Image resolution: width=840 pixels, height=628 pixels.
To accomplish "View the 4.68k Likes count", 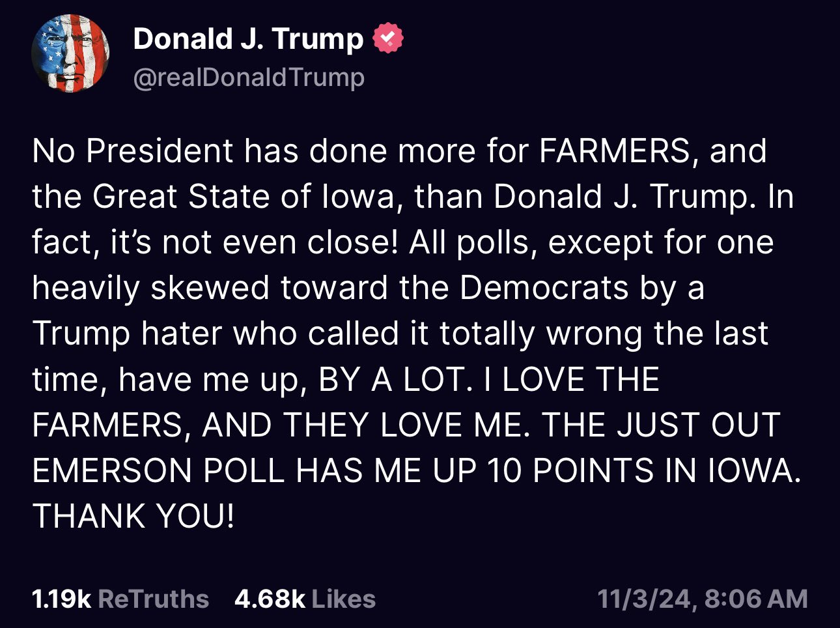I will click(x=270, y=599).
